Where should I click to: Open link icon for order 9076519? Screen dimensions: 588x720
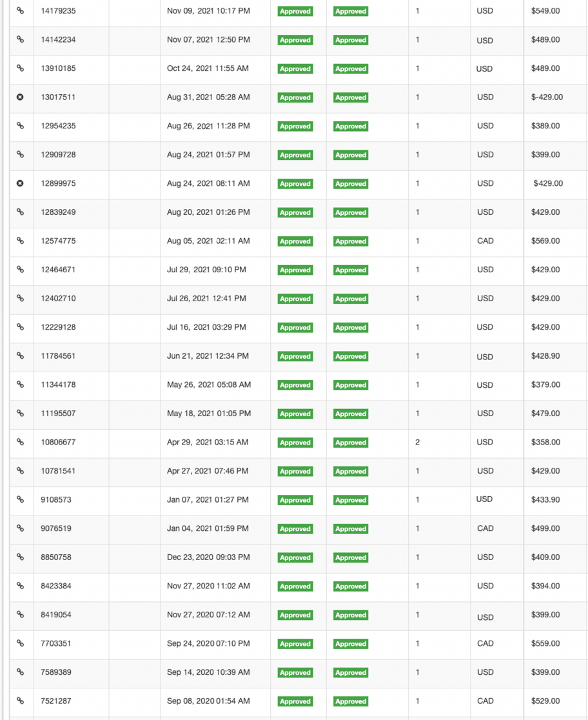(x=20, y=529)
